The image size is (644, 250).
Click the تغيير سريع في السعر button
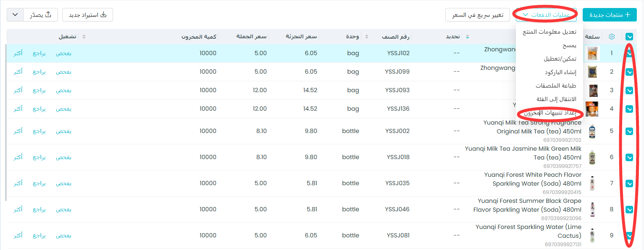coord(477,15)
